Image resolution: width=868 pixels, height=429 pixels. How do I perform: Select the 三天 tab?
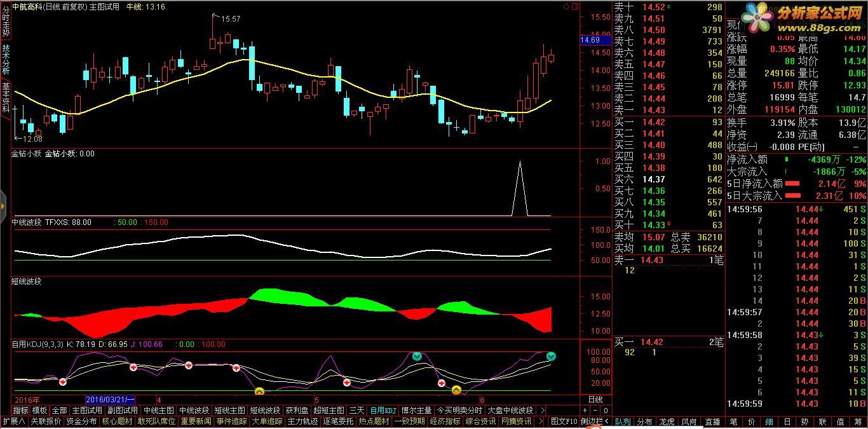coord(357,411)
